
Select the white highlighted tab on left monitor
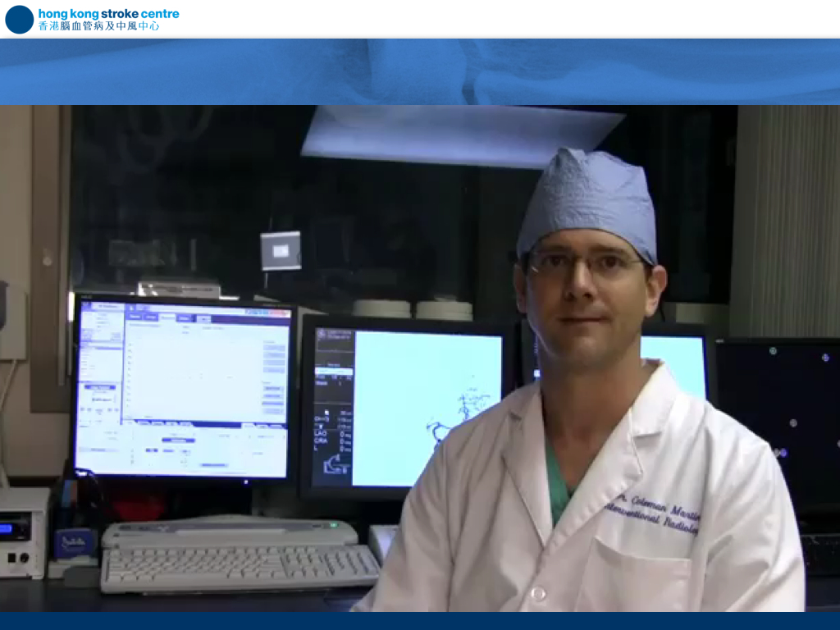point(167,317)
